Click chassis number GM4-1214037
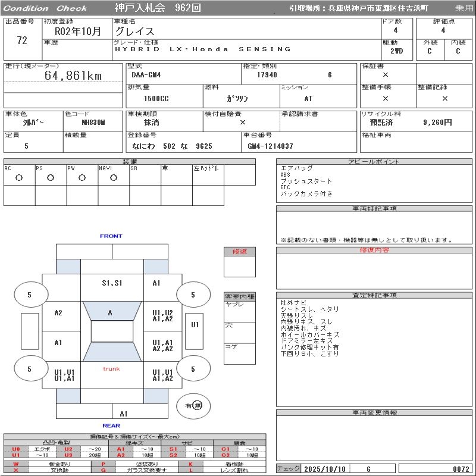The width and height of the screenshot is (476, 476). coord(271,146)
